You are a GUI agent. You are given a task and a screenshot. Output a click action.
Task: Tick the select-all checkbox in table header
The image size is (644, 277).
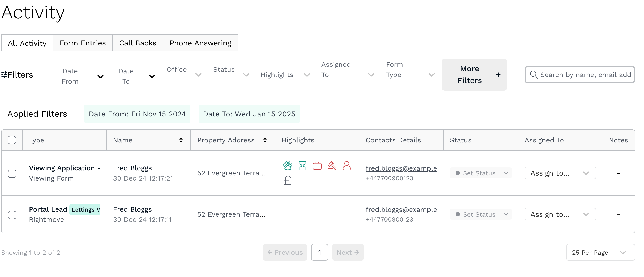click(12, 140)
